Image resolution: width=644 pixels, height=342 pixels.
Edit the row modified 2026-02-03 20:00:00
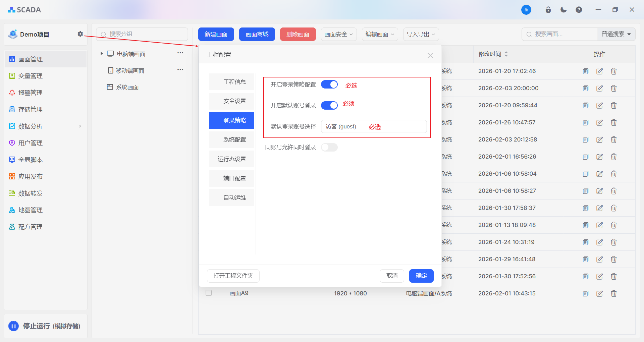599,88
